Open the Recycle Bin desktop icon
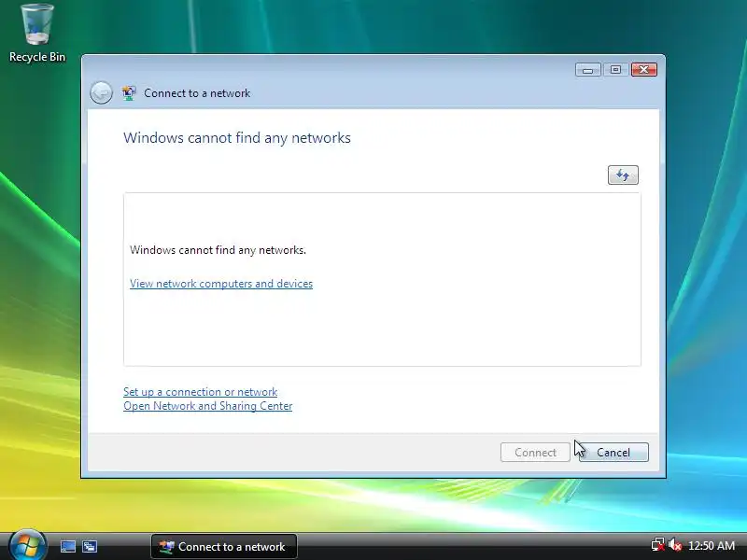Screen dimensions: 747x560 point(37,33)
